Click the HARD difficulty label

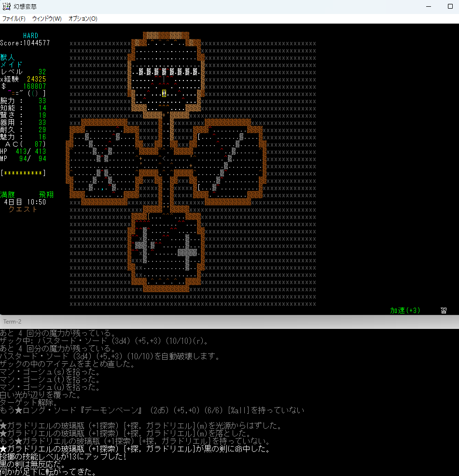pos(31,36)
